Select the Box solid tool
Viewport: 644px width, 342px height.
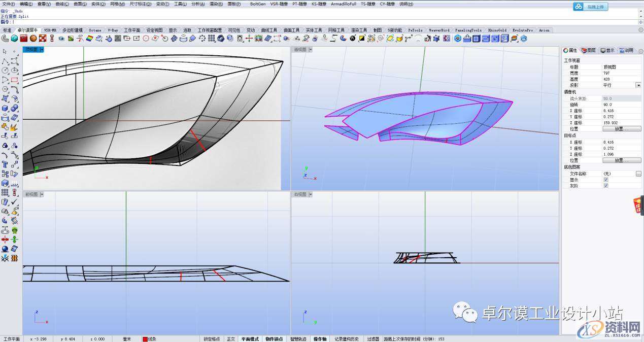coord(5,108)
